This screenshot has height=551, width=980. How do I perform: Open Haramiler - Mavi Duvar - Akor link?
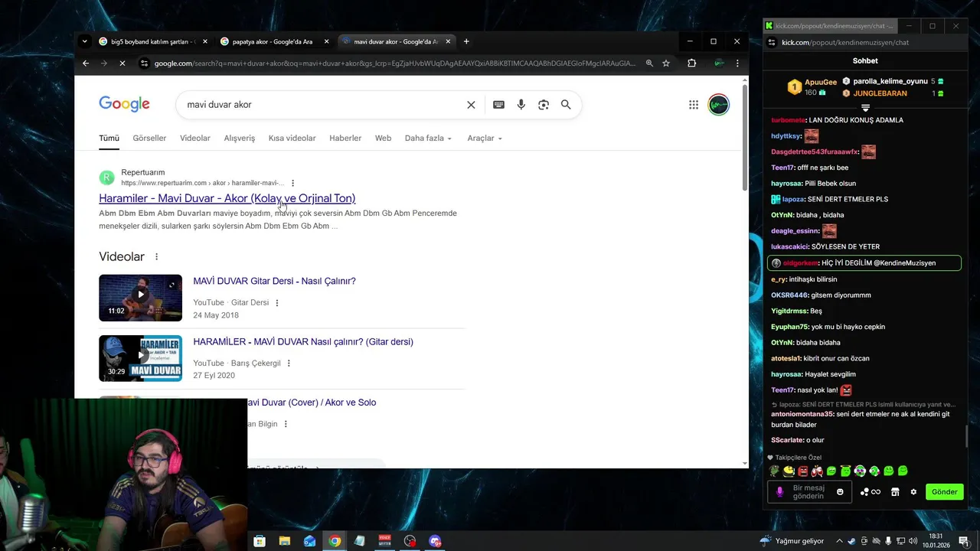[227, 198]
